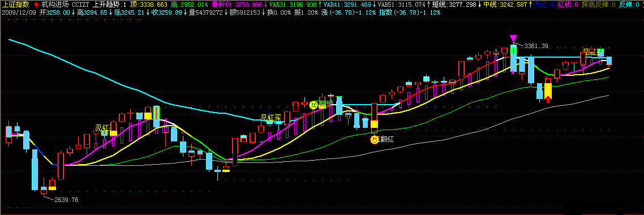Click the 最新价 3259.886 magenta readout

tap(237, 5)
